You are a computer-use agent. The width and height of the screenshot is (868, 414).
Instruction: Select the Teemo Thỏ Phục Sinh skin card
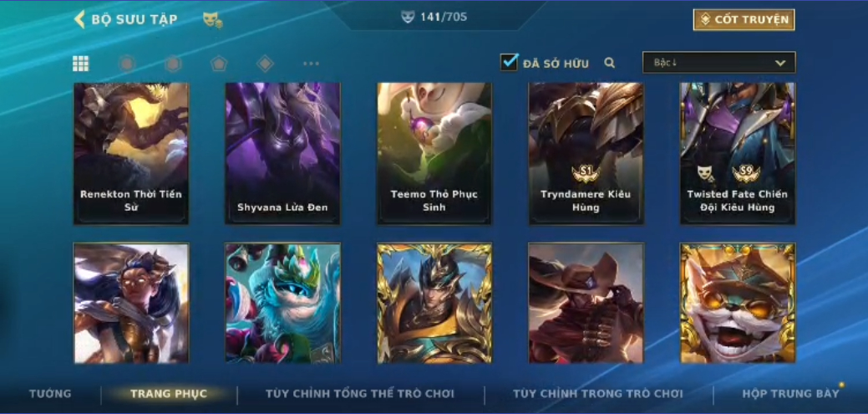(434, 154)
